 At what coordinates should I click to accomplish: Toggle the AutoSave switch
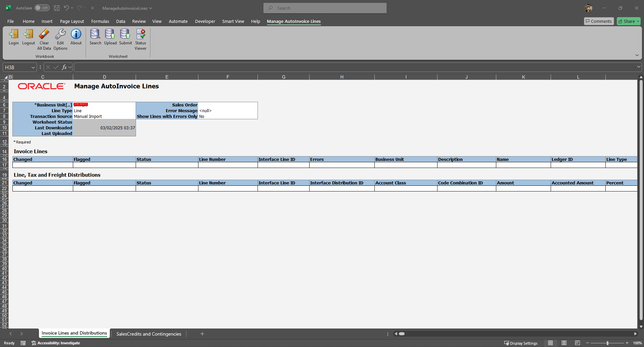42,8
